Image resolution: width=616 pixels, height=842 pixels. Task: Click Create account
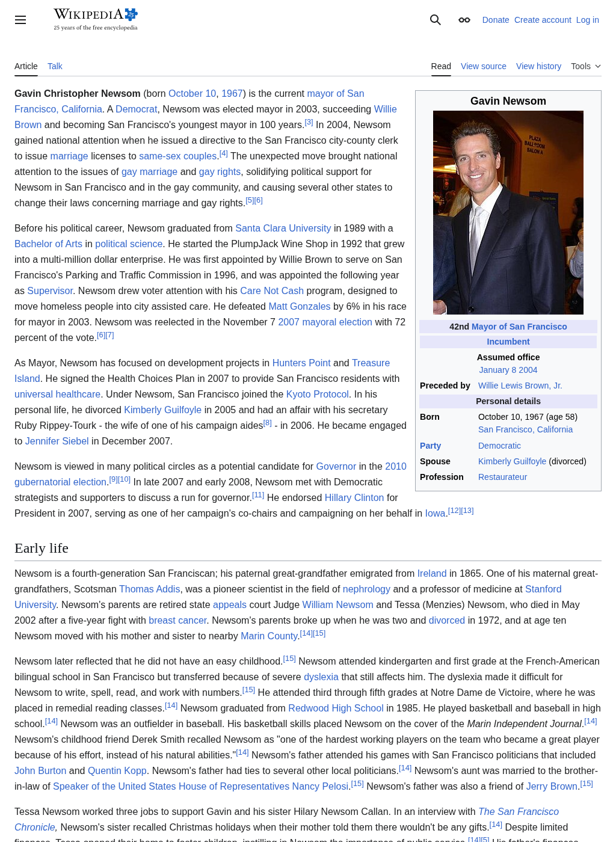(543, 20)
